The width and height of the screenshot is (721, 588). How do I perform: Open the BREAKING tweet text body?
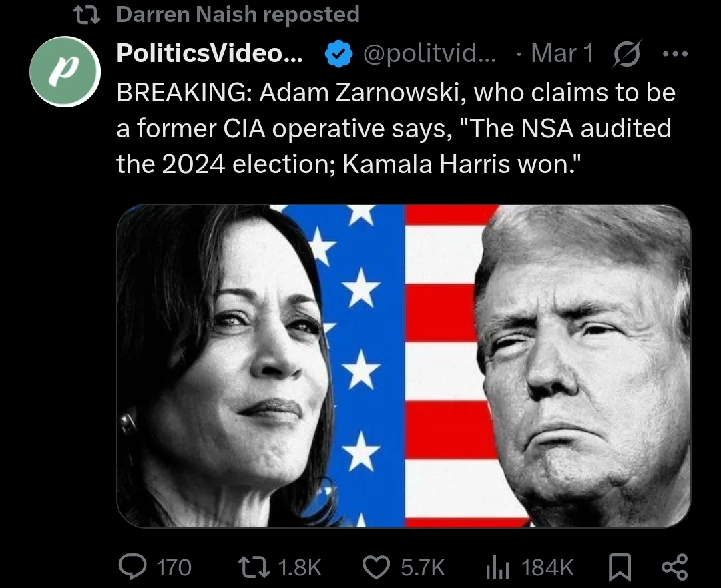396,128
